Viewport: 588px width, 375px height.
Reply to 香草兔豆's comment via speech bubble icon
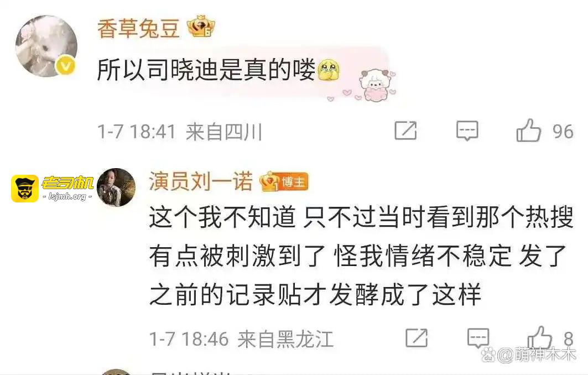pos(467,131)
